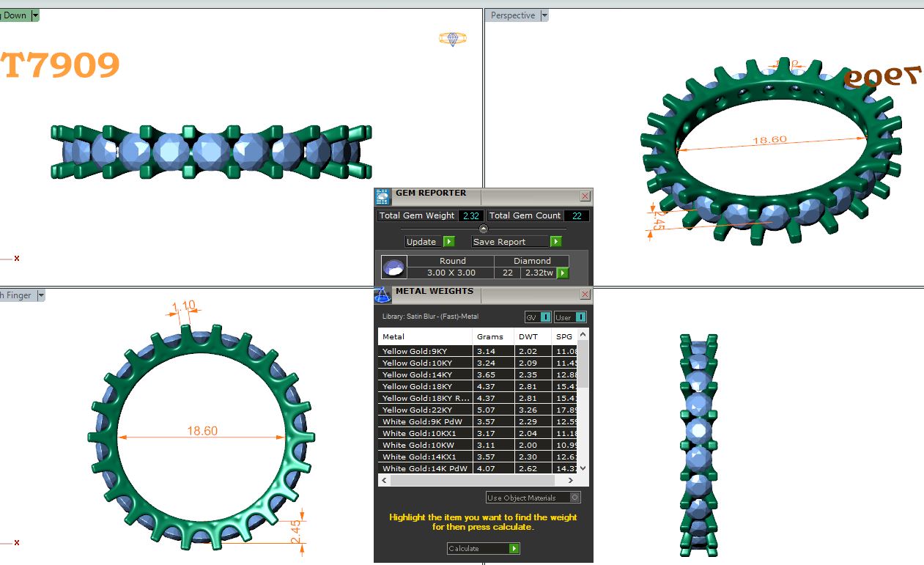Enable Use Object Materials option

(x=575, y=498)
